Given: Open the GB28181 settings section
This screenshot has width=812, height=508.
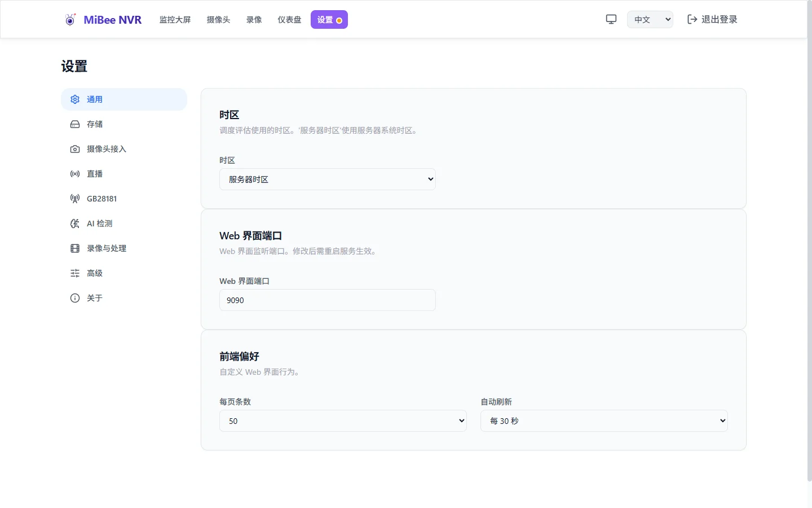Looking at the screenshot, I should (x=124, y=199).
